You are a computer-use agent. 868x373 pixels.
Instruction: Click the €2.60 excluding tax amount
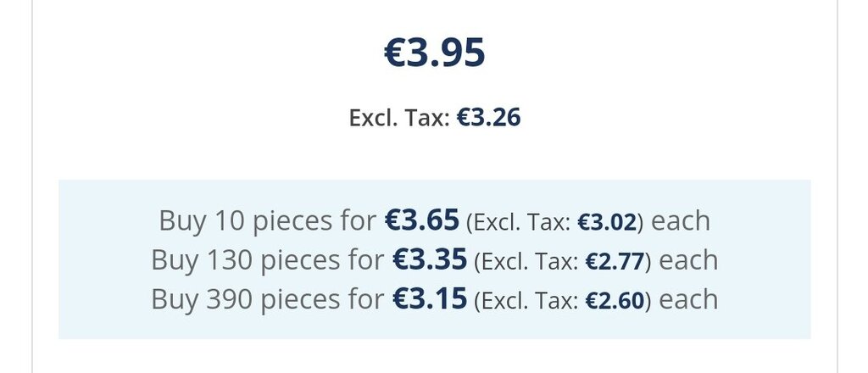coord(615,301)
